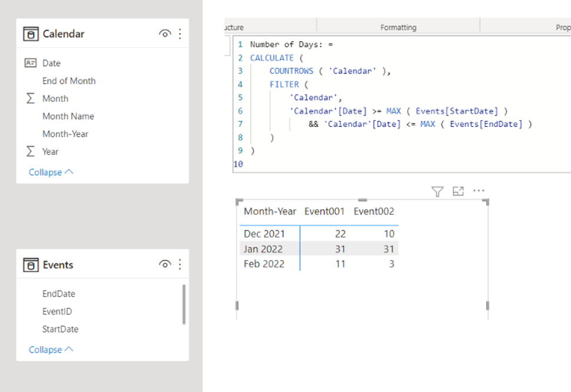This screenshot has height=392, width=571.
Task: Select the Year field in Calendar
Action: click(50, 151)
